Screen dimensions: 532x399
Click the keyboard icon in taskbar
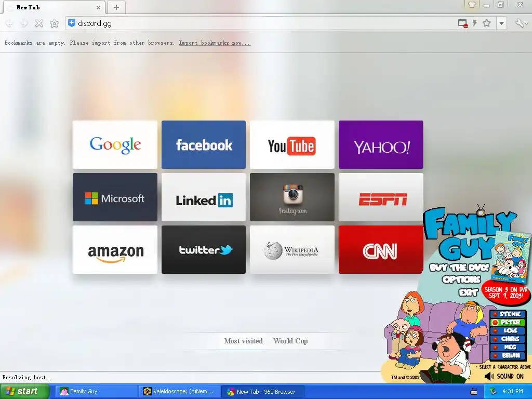[x=474, y=392]
